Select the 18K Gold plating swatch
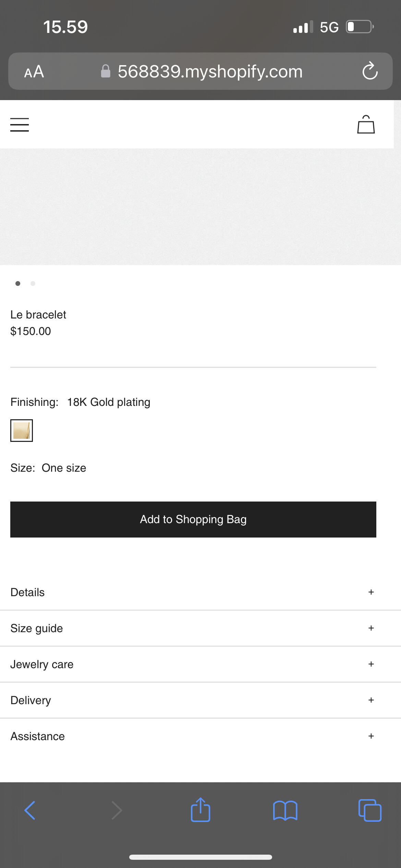 click(x=22, y=431)
